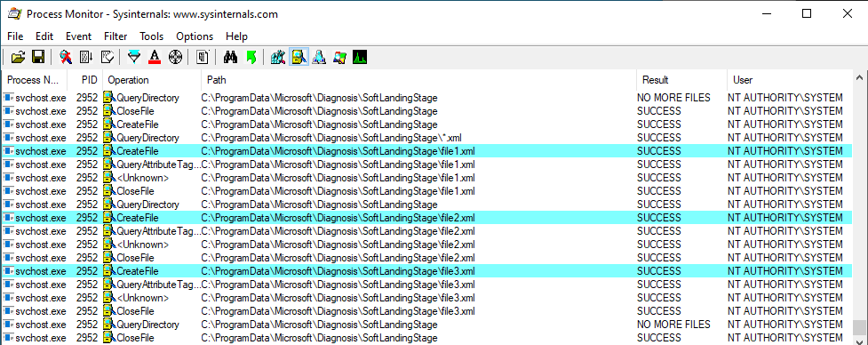Click NT AUTHORITY\SYSTEM in CreateFile file2.xml row

[785, 218]
